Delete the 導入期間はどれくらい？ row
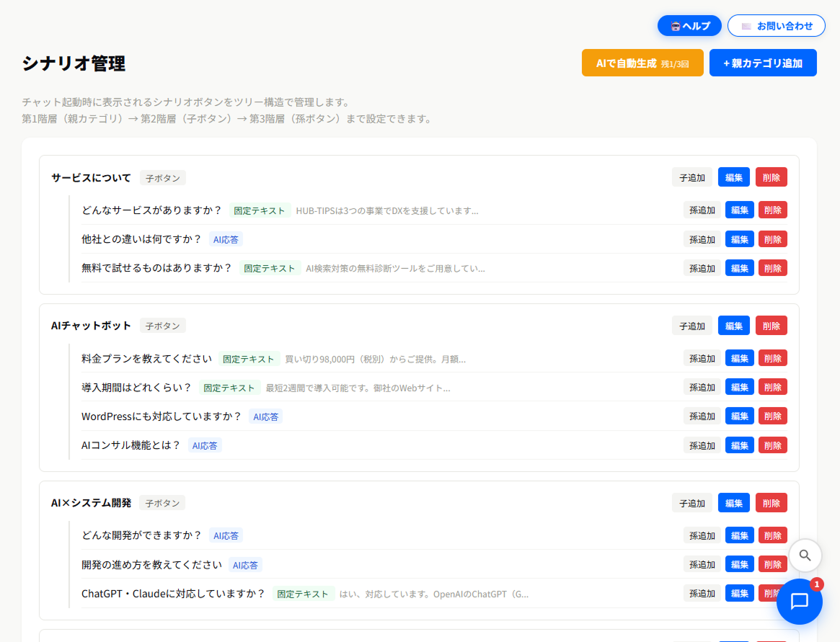840x642 pixels. [772, 387]
